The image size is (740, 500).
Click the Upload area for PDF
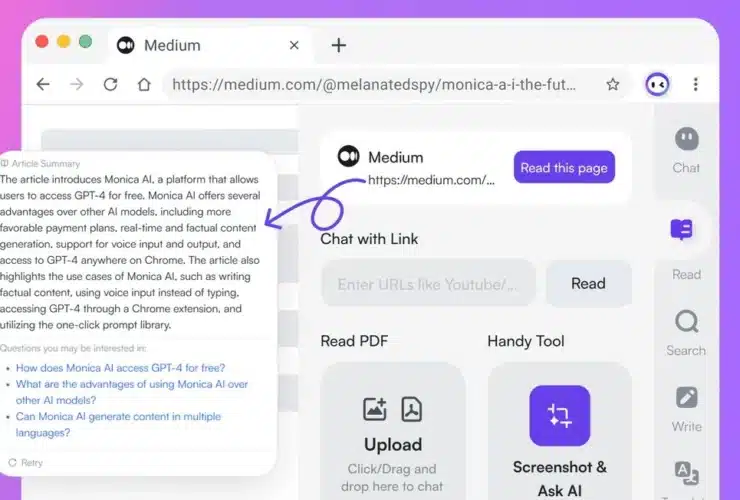coord(393,431)
